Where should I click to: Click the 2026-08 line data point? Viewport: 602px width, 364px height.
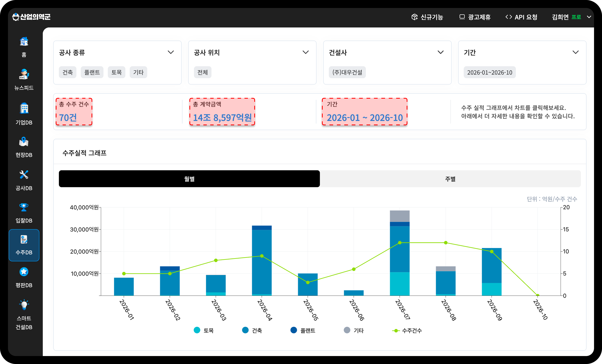pos(446,243)
